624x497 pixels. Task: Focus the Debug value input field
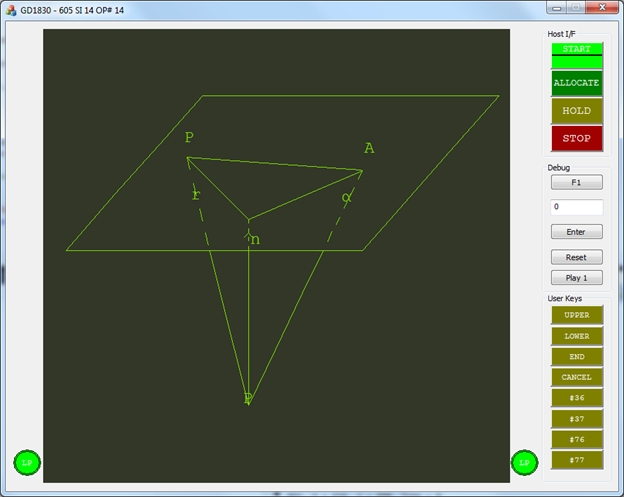pyautogui.click(x=577, y=207)
